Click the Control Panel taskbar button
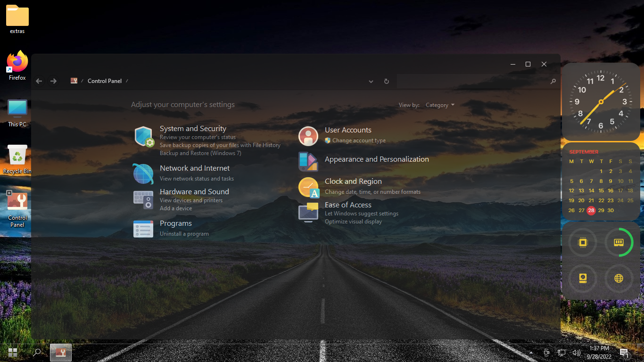 point(61,352)
